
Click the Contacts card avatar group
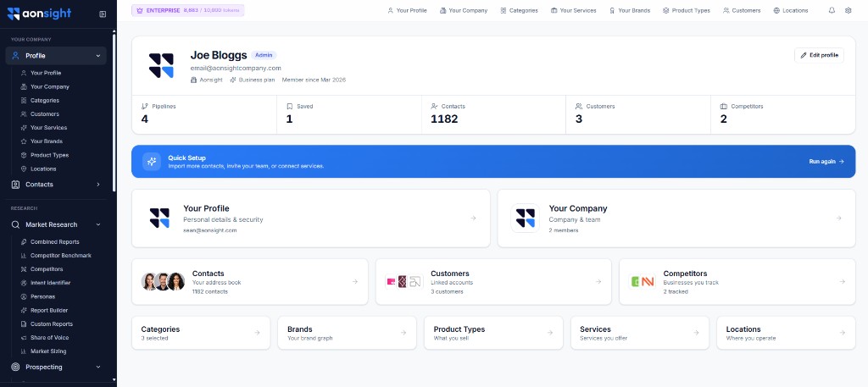164,281
